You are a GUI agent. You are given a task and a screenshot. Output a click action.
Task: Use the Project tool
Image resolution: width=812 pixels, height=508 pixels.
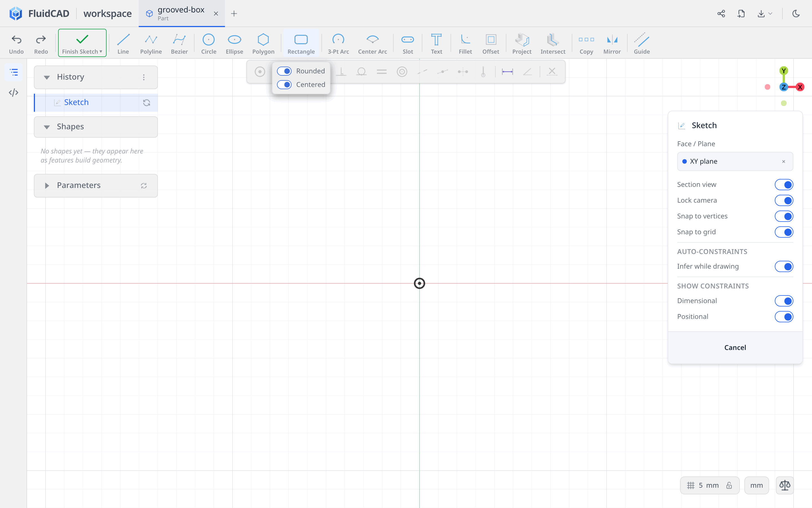point(522,43)
